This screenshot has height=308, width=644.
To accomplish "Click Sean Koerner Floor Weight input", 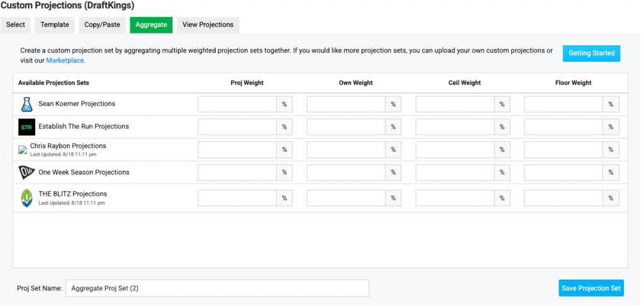I will coord(563,105).
